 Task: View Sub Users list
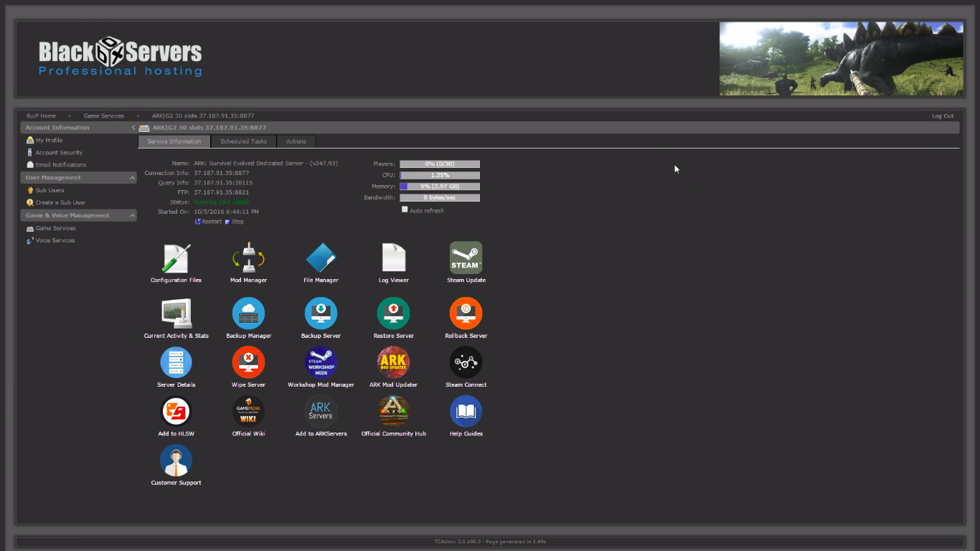(x=50, y=190)
